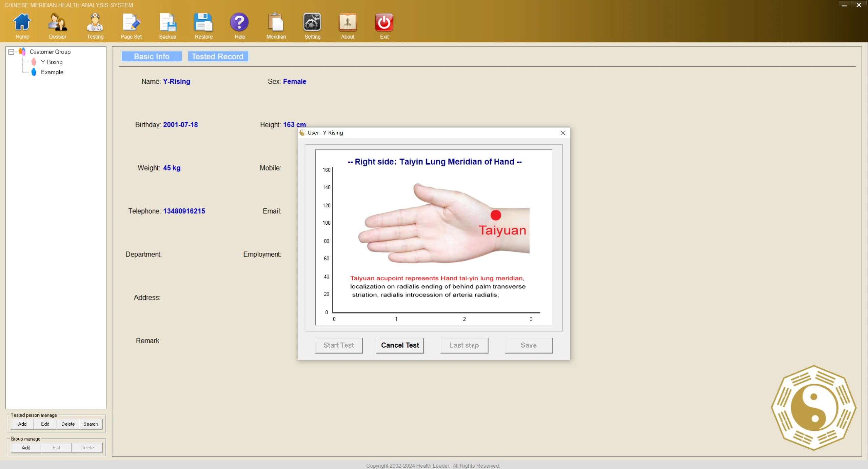The image size is (868, 469).
Task: Close the User--Y-Rising dialog
Action: coord(563,133)
